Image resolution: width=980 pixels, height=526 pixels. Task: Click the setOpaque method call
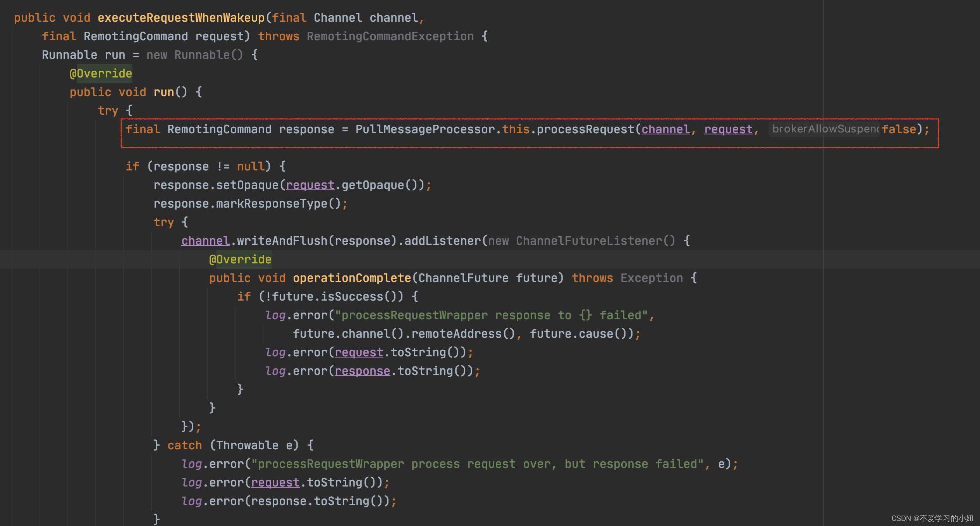click(247, 185)
